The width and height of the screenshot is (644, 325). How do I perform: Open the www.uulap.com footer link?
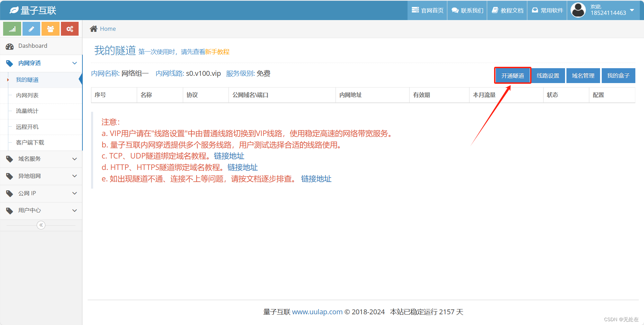tap(317, 312)
